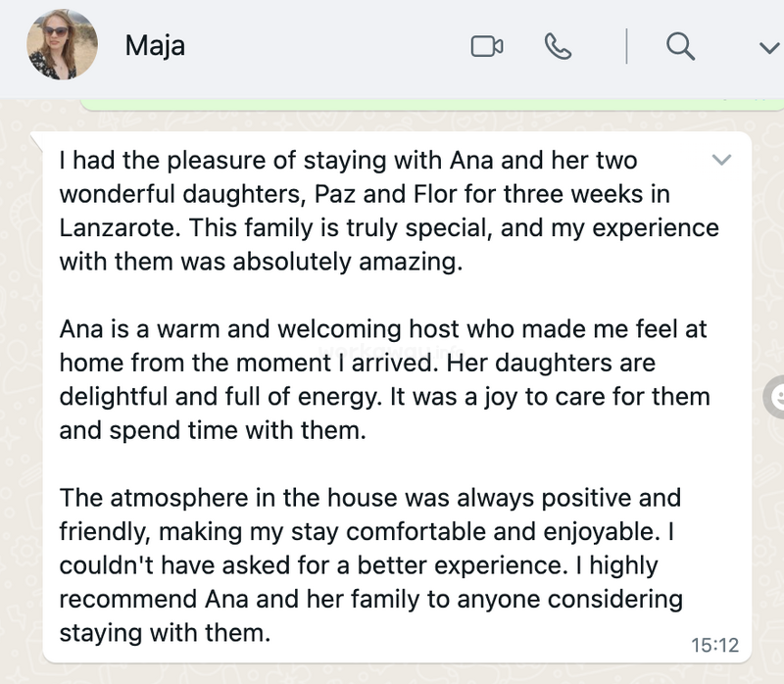This screenshot has width=784, height=684.
Task: Click the word "Lanzarote" in message
Action: pos(117,228)
